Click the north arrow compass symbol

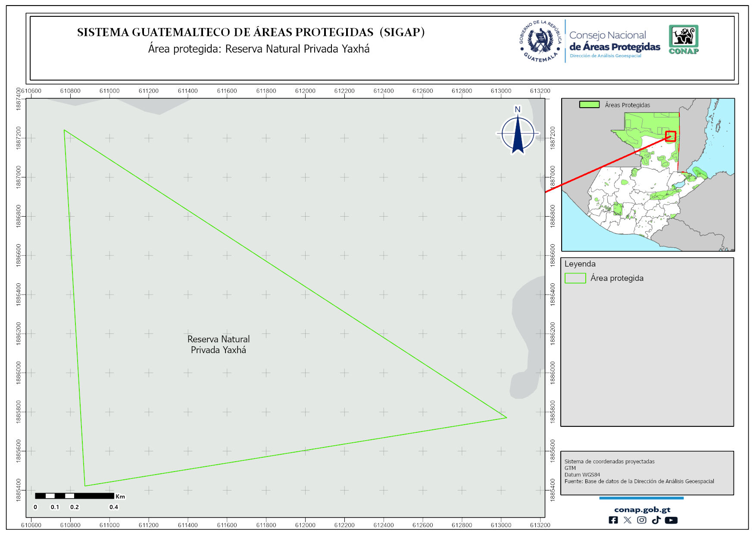(x=518, y=132)
